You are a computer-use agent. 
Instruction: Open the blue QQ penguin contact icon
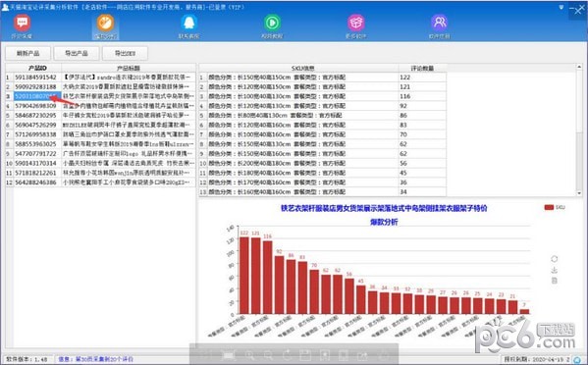click(189, 23)
